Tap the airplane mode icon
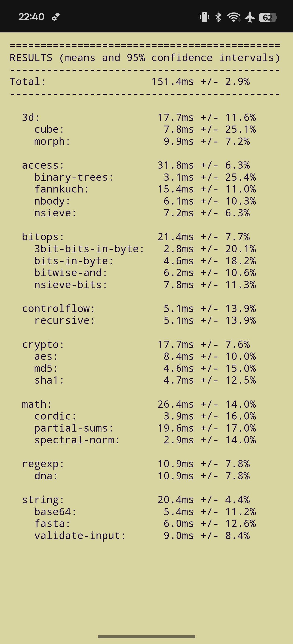Viewport: 293px width, 644px height. [x=250, y=17]
